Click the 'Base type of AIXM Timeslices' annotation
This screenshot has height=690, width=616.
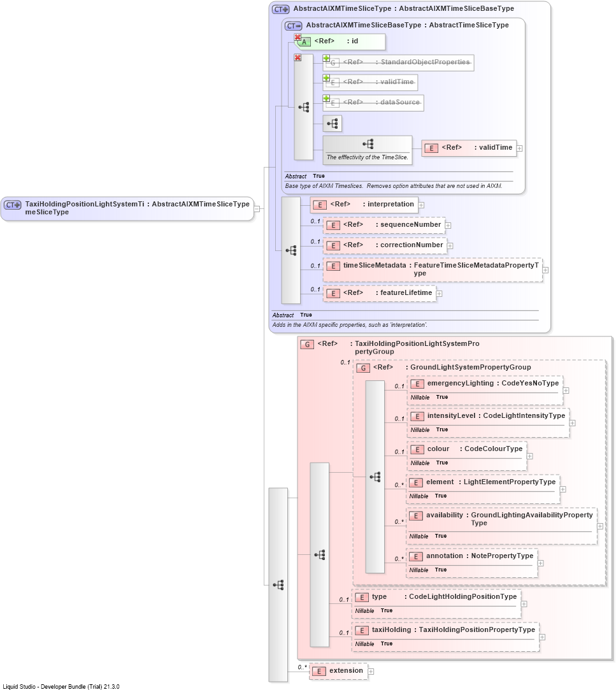pyautogui.click(x=393, y=186)
